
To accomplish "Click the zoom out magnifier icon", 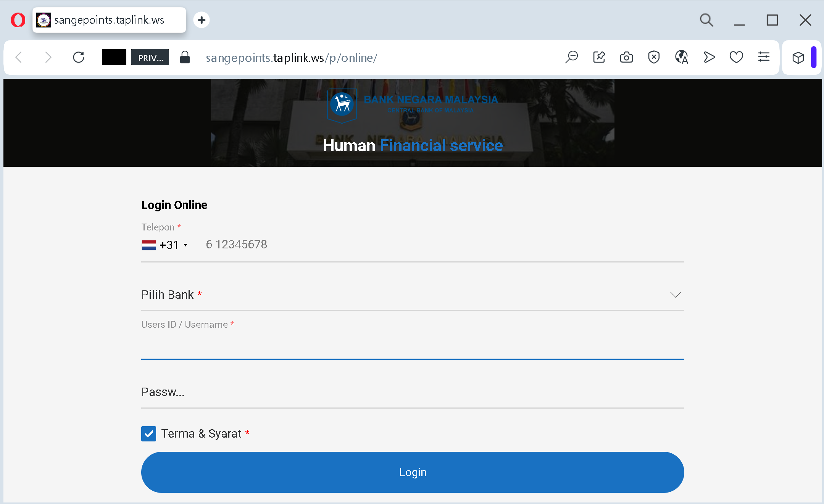I will click(x=571, y=57).
